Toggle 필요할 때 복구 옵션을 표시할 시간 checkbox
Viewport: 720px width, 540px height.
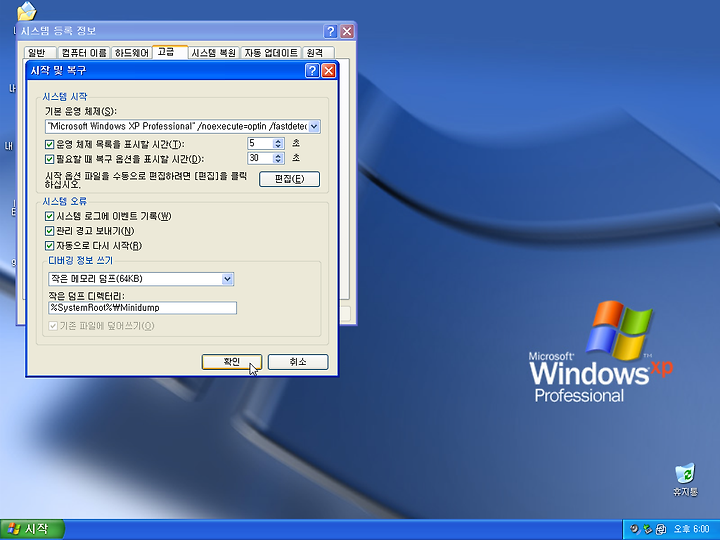(50, 159)
